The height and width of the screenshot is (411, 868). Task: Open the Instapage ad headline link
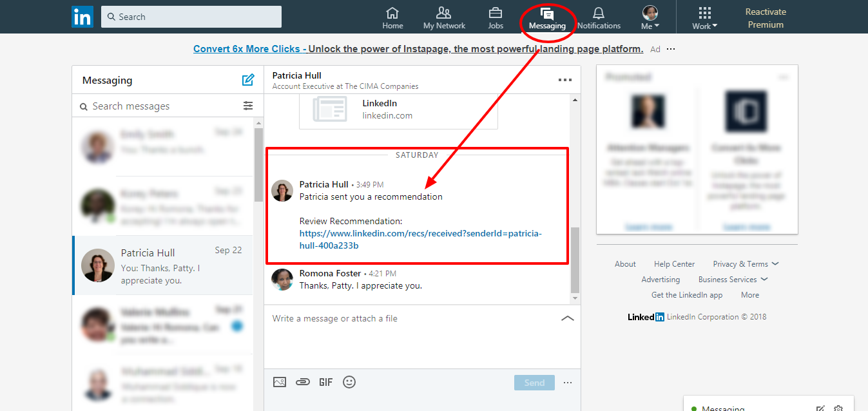coord(418,49)
